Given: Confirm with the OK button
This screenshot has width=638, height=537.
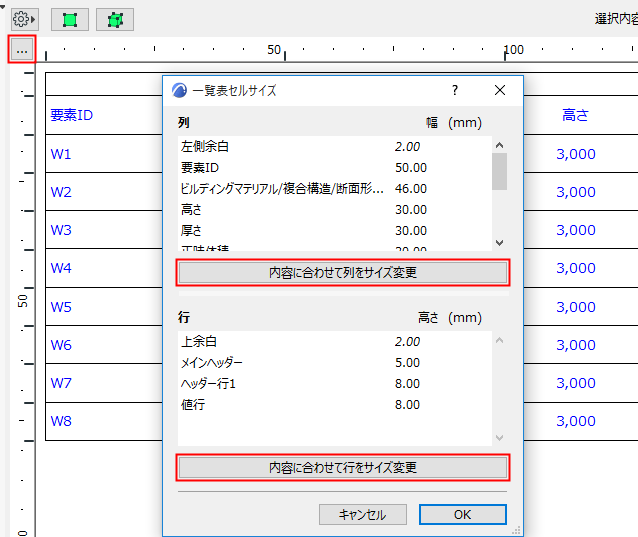Looking at the screenshot, I should pos(463,515).
